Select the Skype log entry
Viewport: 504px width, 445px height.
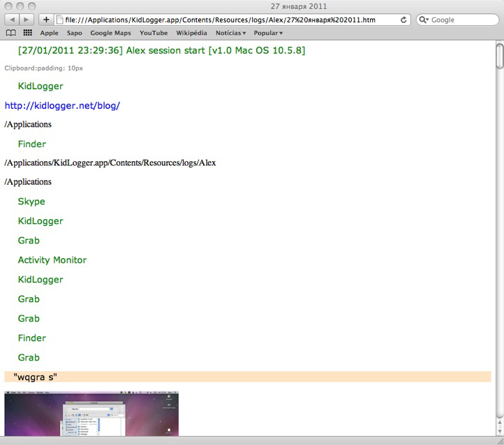[31, 202]
